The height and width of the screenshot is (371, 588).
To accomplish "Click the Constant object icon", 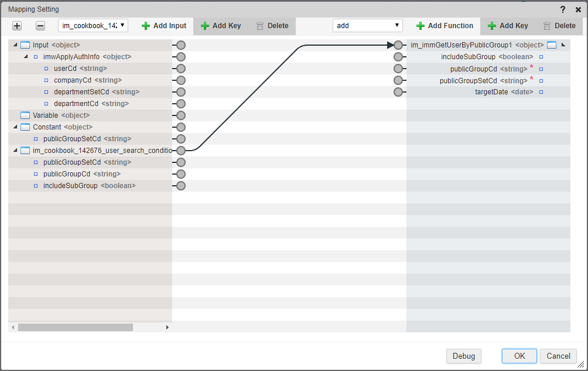I will (25, 127).
